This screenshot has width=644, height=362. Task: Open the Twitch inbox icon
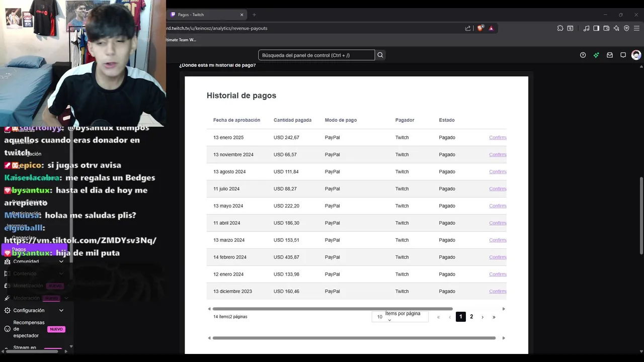(610, 55)
